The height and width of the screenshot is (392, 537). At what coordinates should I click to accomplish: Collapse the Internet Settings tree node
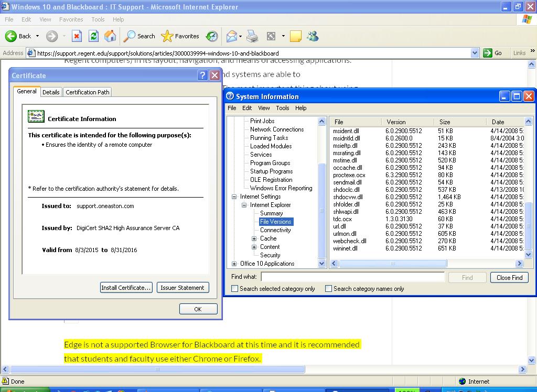tap(234, 197)
